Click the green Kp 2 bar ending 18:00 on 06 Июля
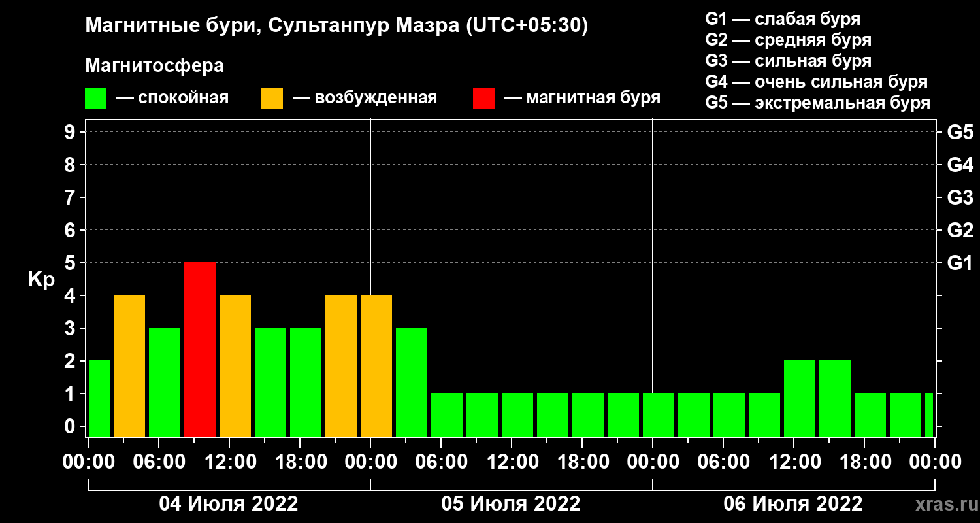The height and width of the screenshot is (523, 980). point(835,398)
